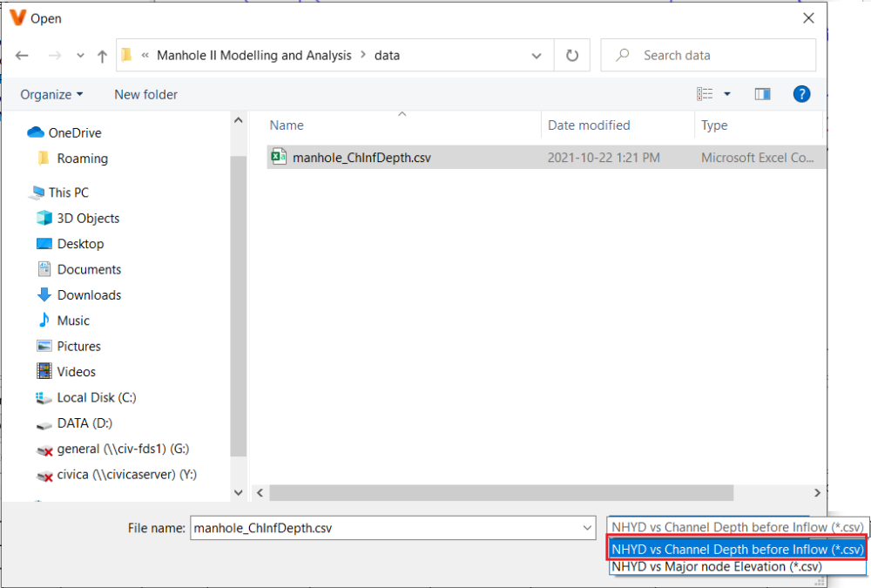Open the Roaming folder
Image resolution: width=871 pixels, height=588 pixels.
coord(82,159)
